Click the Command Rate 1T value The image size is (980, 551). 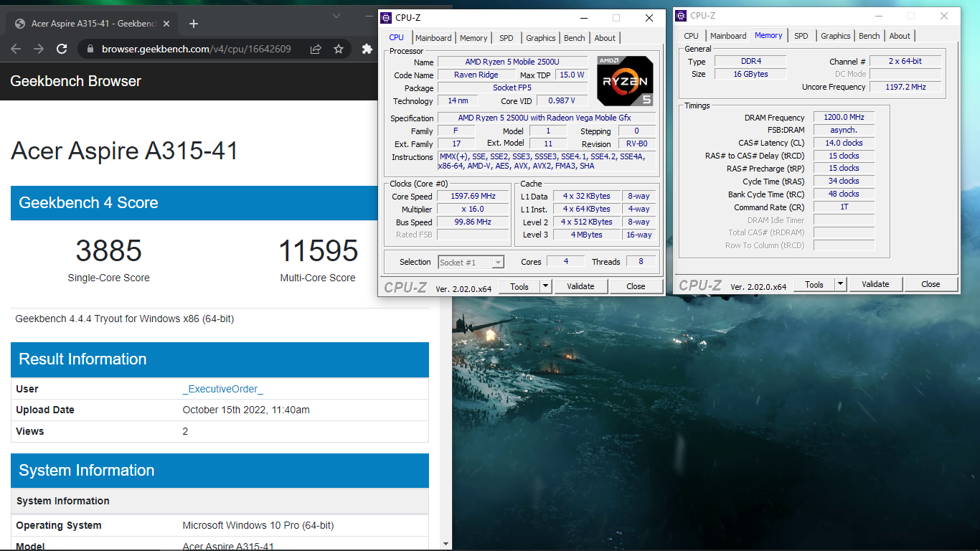coord(844,207)
